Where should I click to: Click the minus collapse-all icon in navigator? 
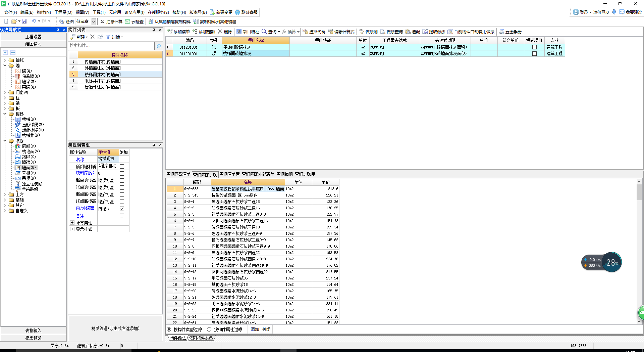(13, 52)
